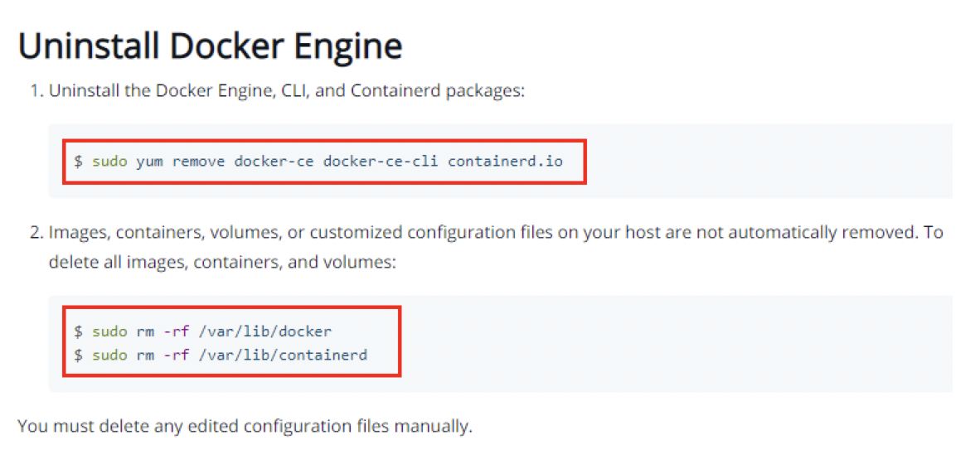Click "docker-ce" package name after "remove"
980x464 pixels.
(x=274, y=161)
